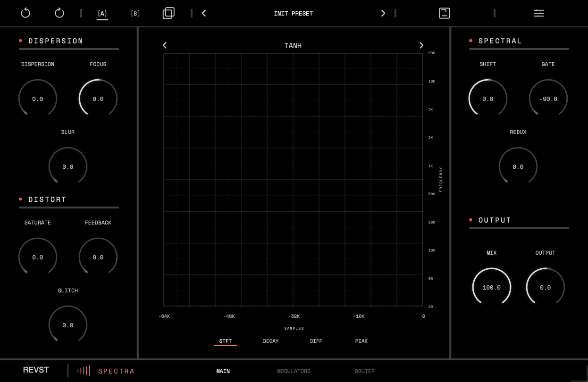Select the DECAY display tab

pos(271,341)
